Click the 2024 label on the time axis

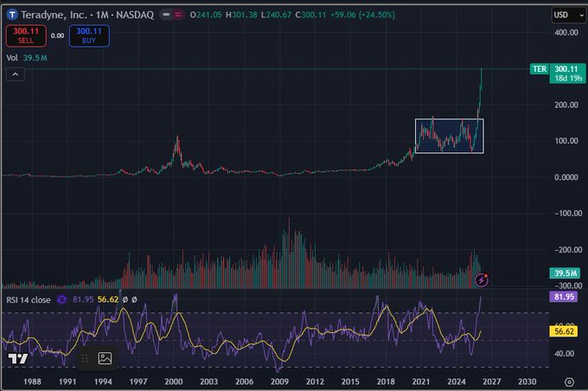[457, 381]
